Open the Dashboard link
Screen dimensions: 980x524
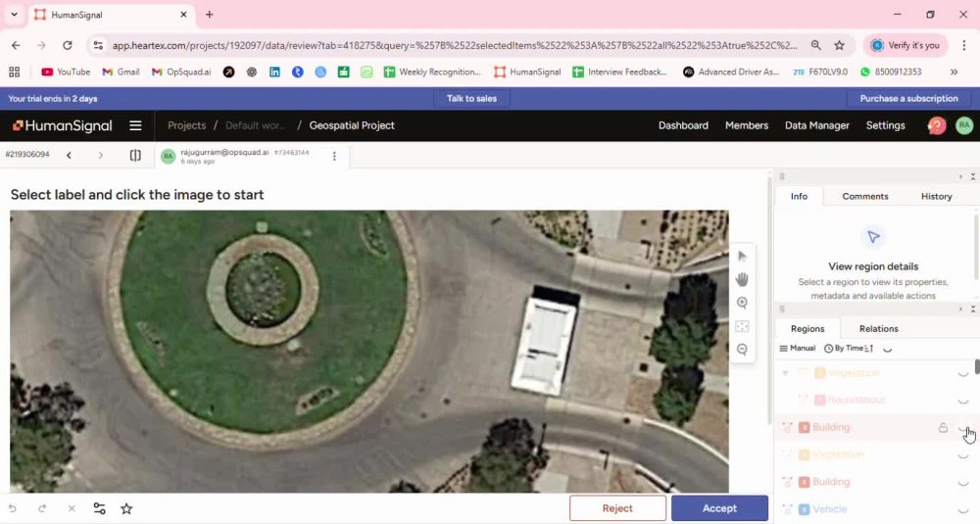pos(683,125)
